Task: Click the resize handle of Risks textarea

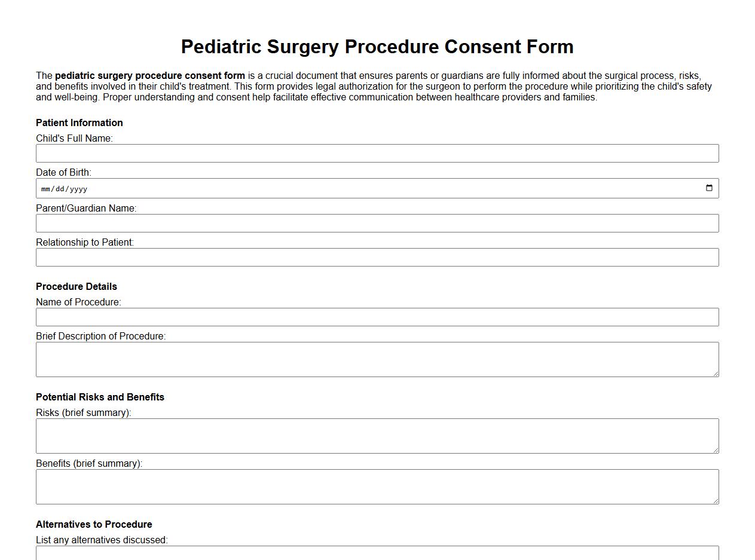Action: [716, 450]
